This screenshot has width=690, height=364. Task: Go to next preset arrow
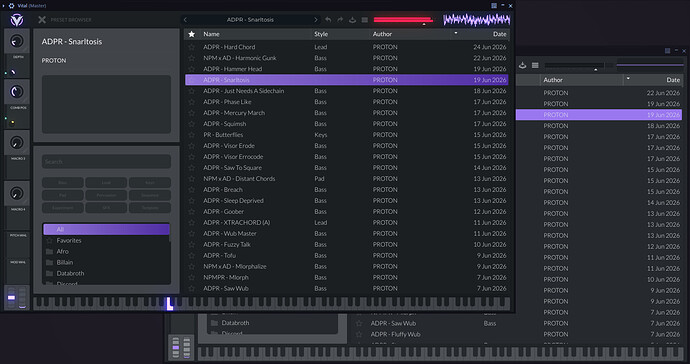pyautogui.click(x=315, y=20)
